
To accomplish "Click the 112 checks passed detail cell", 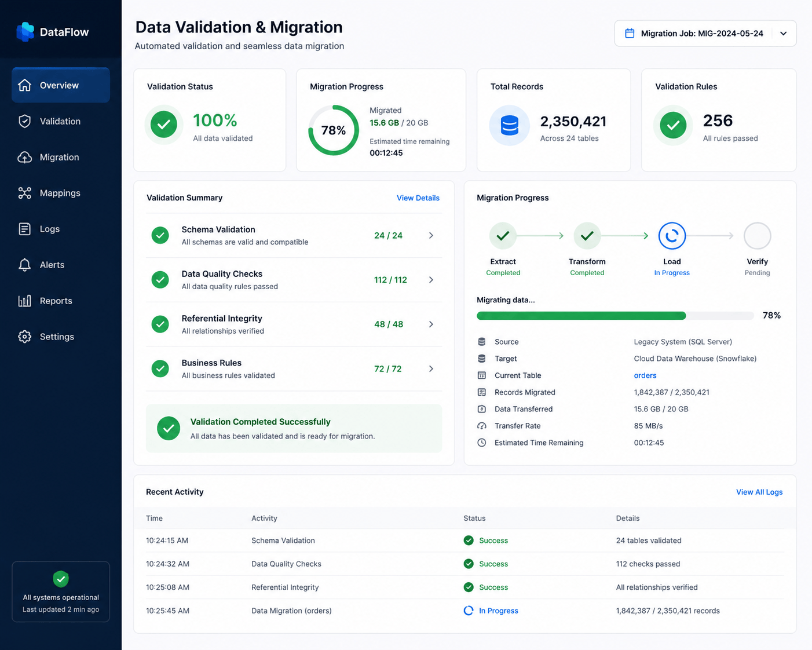I will click(648, 564).
